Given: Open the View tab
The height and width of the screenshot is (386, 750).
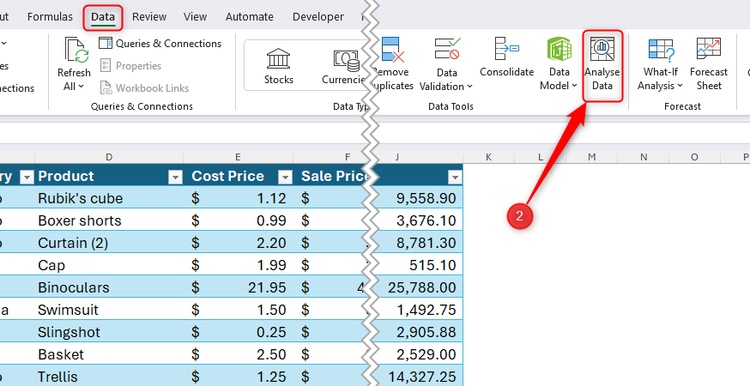Looking at the screenshot, I should [x=195, y=17].
